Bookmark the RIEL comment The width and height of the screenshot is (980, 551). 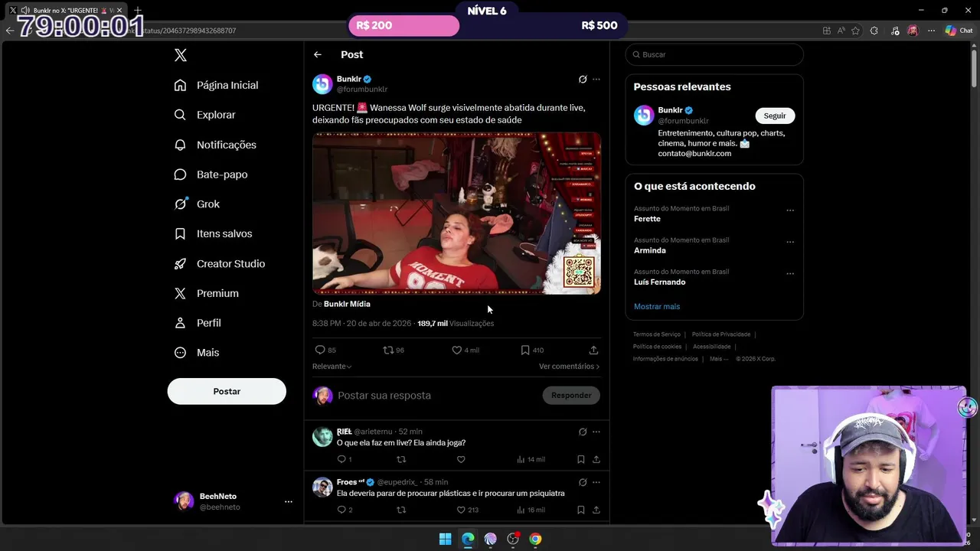coord(581,459)
